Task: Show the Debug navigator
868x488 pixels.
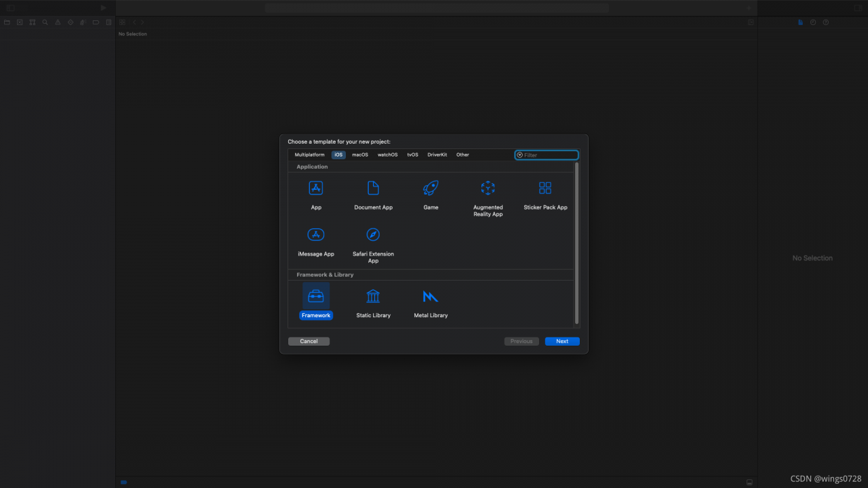Action: coord(83,22)
